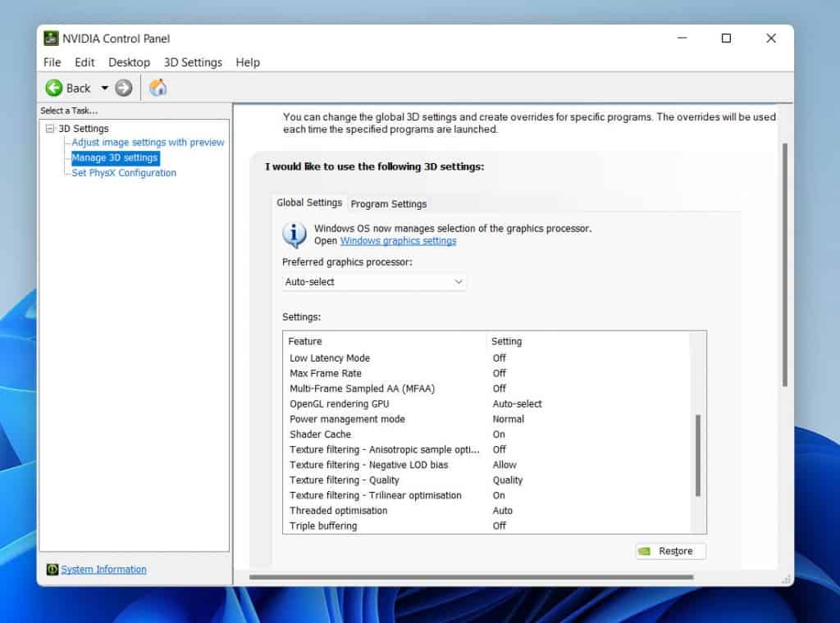Click the Restore button

click(671, 551)
